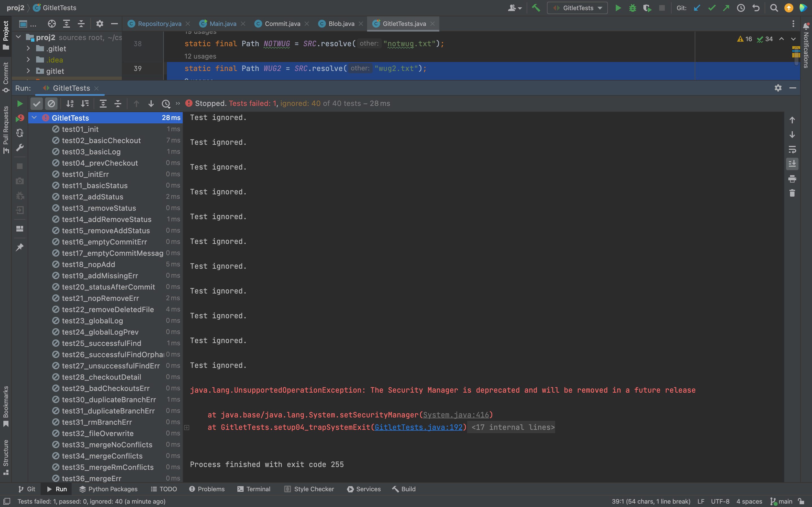Click the GitletTests.java:192 stack trace link
The image size is (812, 507).
point(418,427)
